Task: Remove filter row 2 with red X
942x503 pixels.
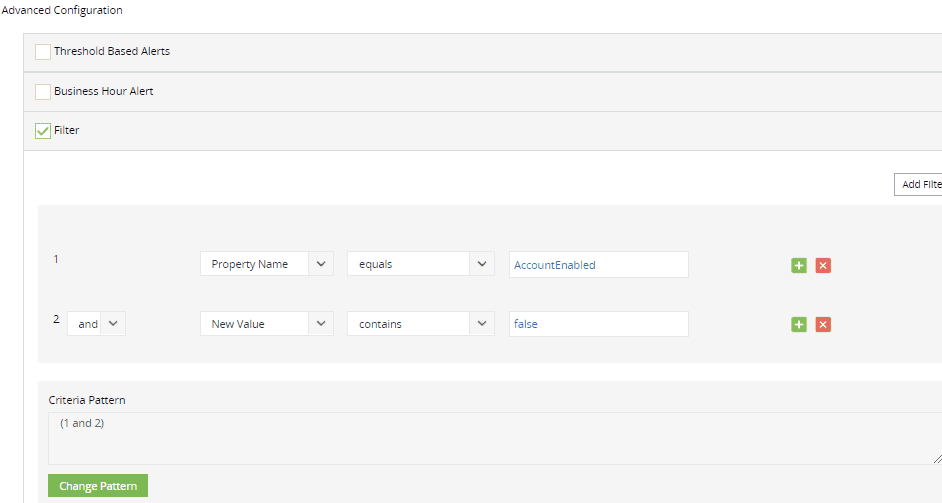Action: [x=823, y=324]
